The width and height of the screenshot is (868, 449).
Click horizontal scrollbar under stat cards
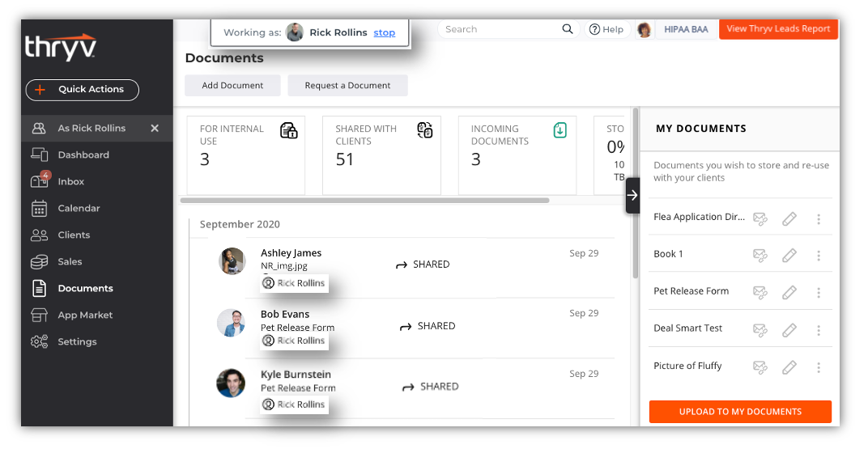tap(365, 201)
